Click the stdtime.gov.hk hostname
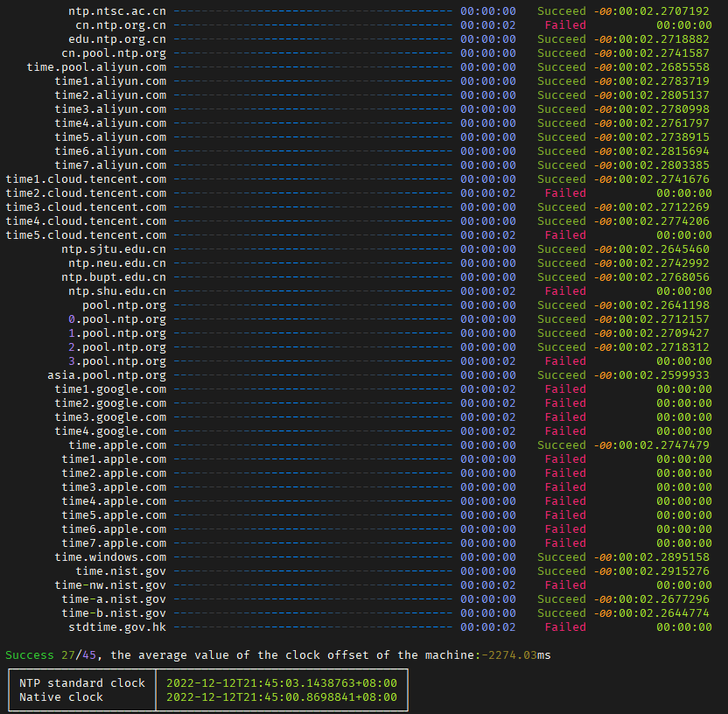Screen dimensions: 728x714 pyautogui.click(x=116, y=627)
